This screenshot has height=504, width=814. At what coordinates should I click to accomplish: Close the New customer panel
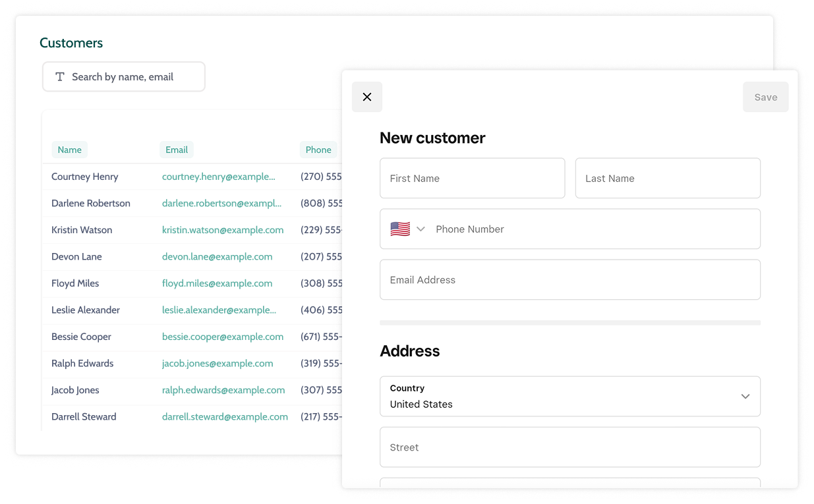coord(367,97)
